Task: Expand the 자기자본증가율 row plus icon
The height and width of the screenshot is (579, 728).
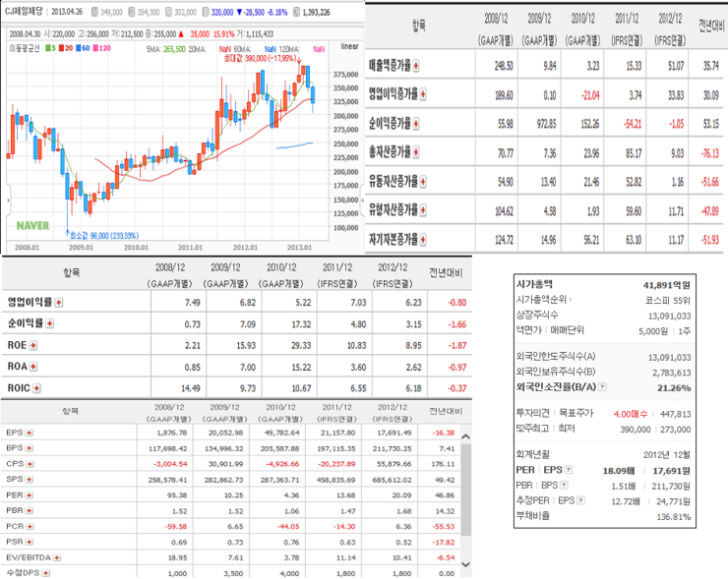Action: click(x=423, y=240)
